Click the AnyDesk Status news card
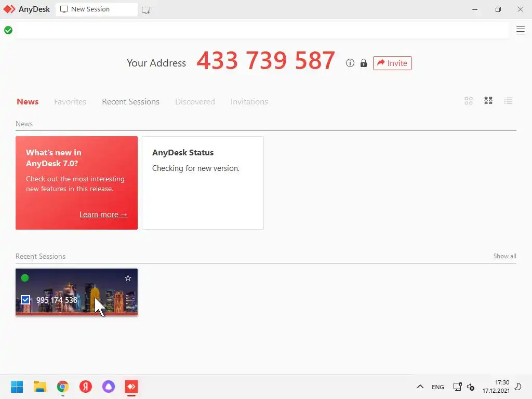Image resolution: width=532 pixels, height=399 pixels. point(203,183)
